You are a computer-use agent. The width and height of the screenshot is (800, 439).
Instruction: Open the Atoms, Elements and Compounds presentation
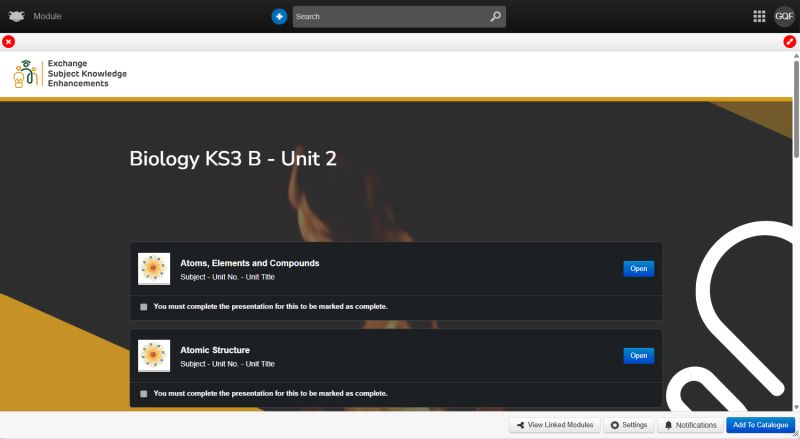point(638,268)
